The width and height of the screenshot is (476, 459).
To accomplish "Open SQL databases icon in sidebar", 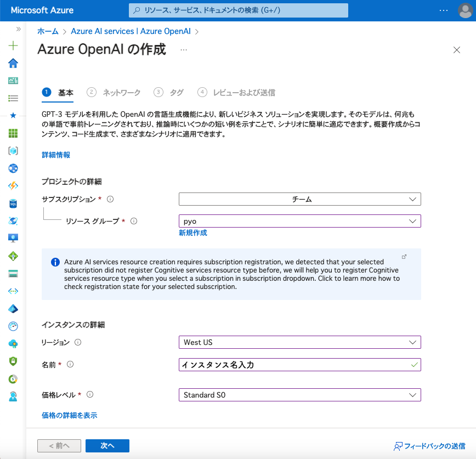I will coord(13,203).
